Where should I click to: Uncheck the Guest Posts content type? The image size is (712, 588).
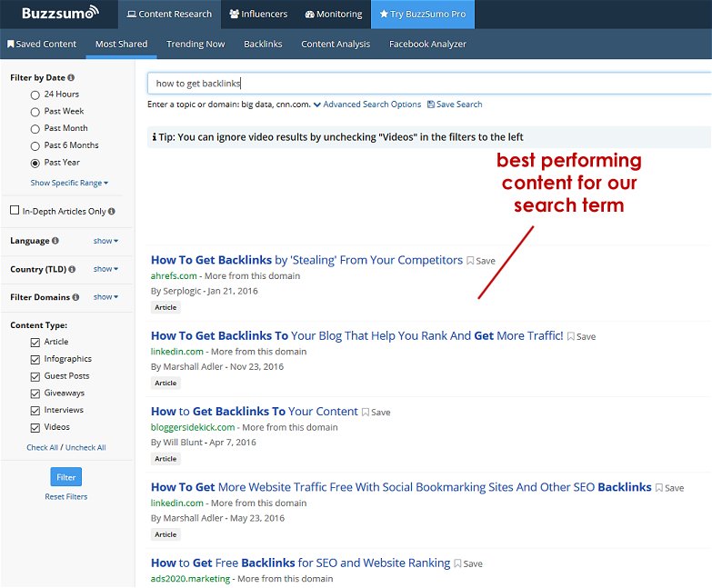point(35,376)
